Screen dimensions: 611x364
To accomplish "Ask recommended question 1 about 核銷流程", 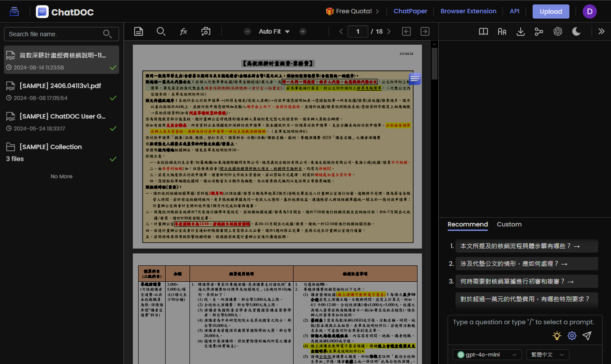I will tap(526, 246).
